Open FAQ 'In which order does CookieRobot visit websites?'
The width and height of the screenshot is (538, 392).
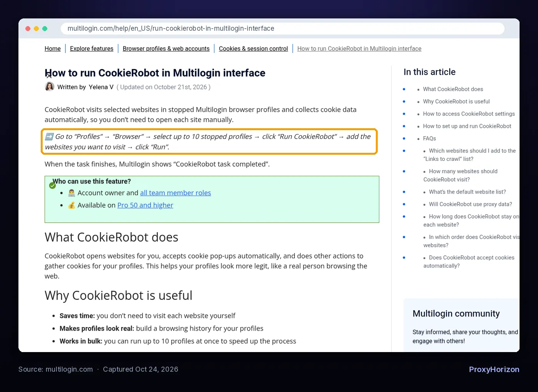[471, 241]
